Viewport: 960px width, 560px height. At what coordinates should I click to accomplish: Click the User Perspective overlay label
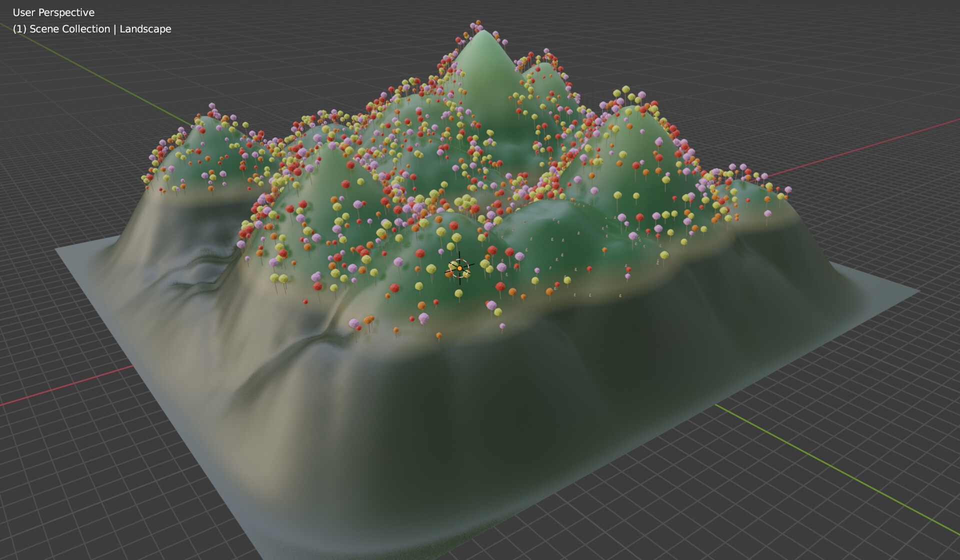pos(53,12)
